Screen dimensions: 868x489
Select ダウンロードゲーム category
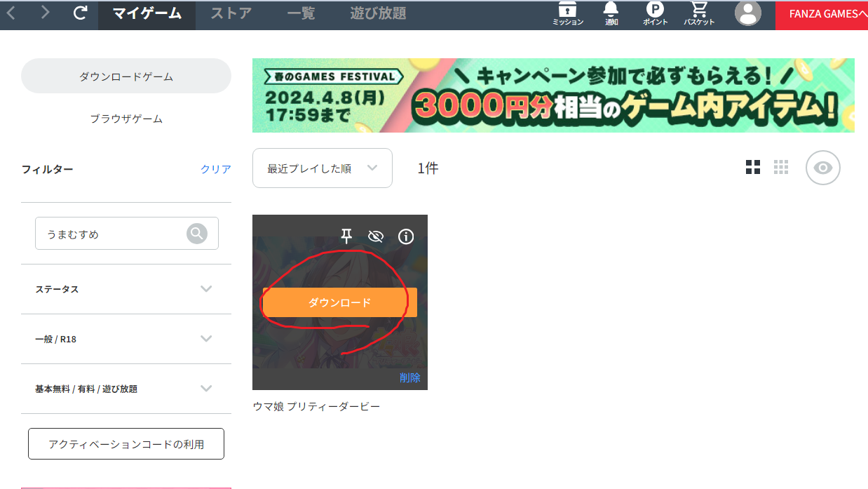pos(126,76)
